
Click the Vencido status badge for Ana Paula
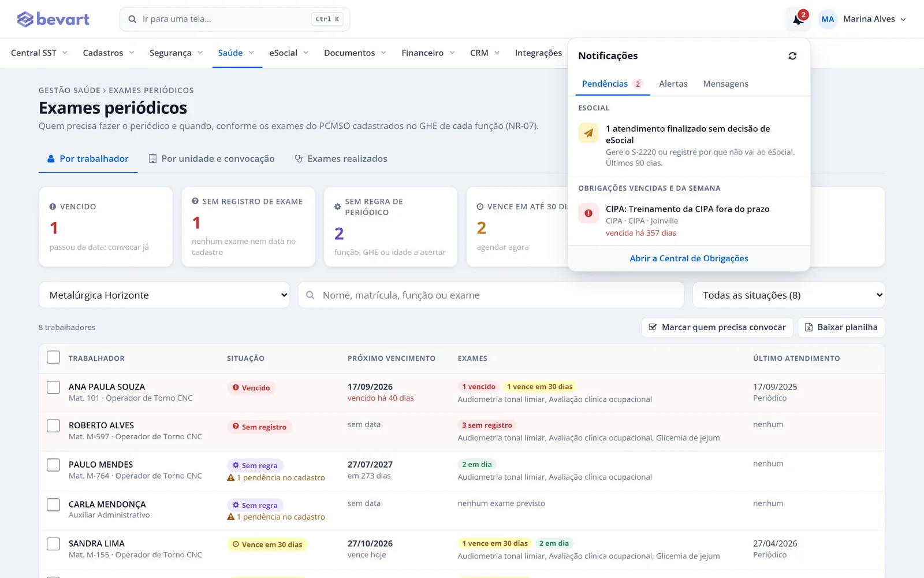251,388
